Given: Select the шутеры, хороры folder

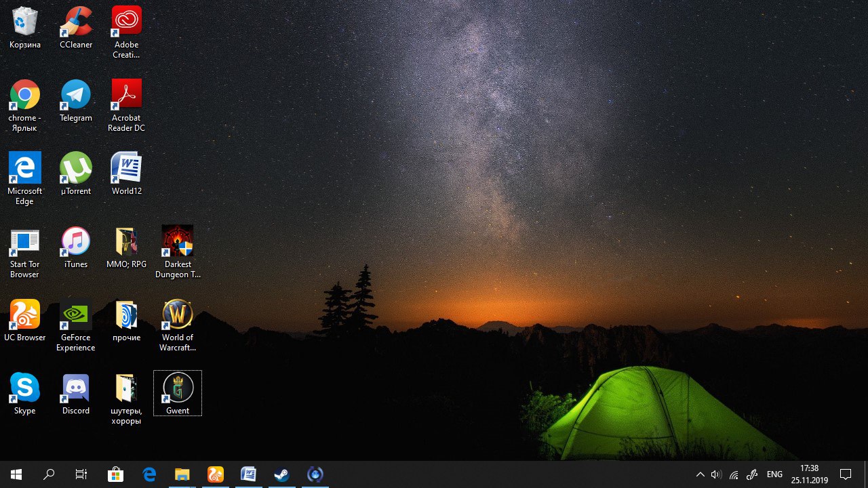Looking at the screenshot, I should (x=126, y=399).
